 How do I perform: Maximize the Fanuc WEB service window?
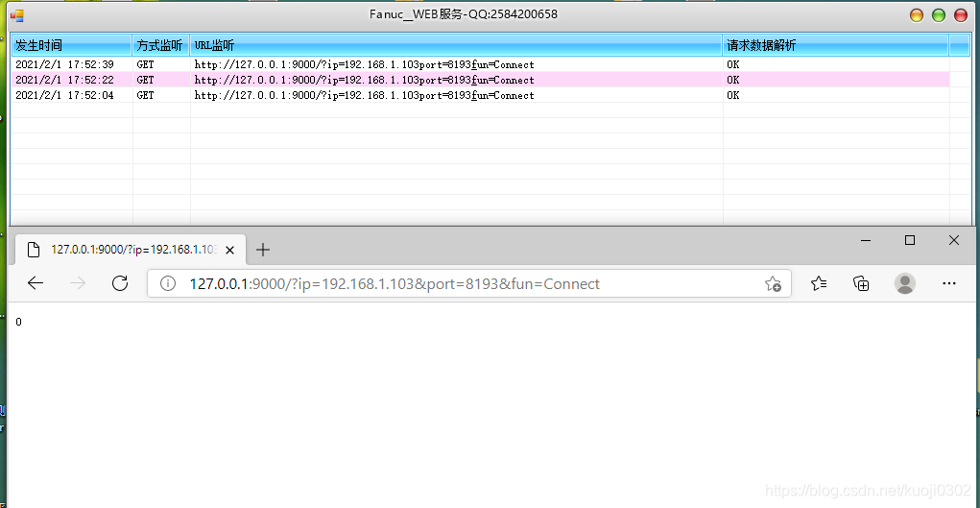pyautogui.click(x=939, y=15)
